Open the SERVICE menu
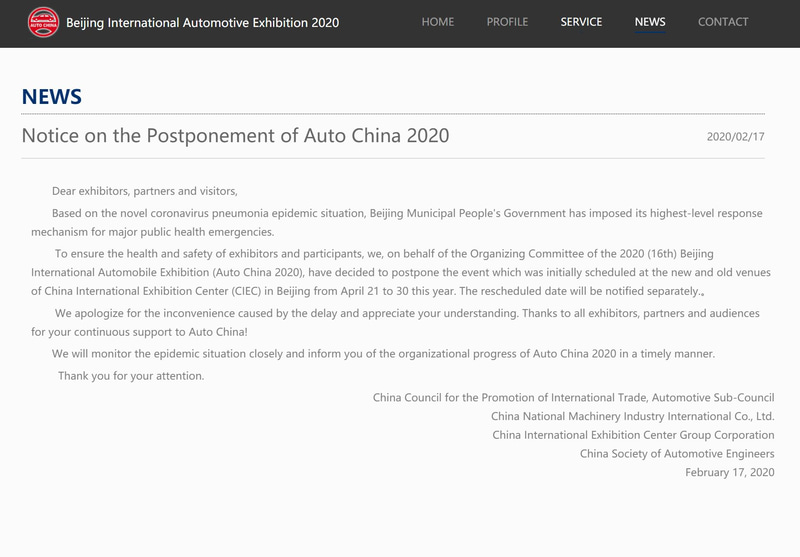 (581, 22)
